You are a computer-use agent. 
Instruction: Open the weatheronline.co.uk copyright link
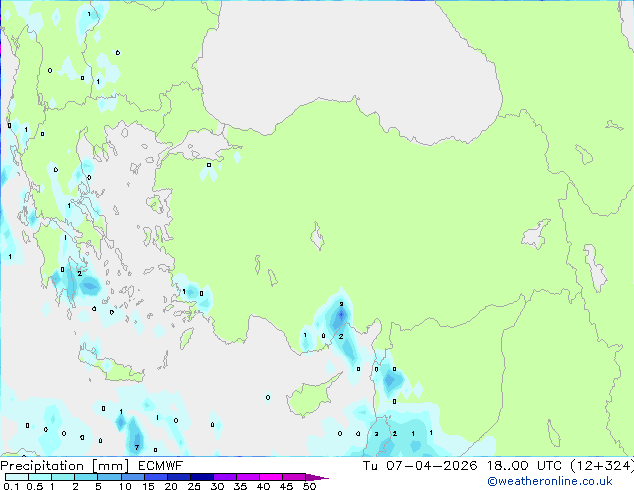(550, 481)
